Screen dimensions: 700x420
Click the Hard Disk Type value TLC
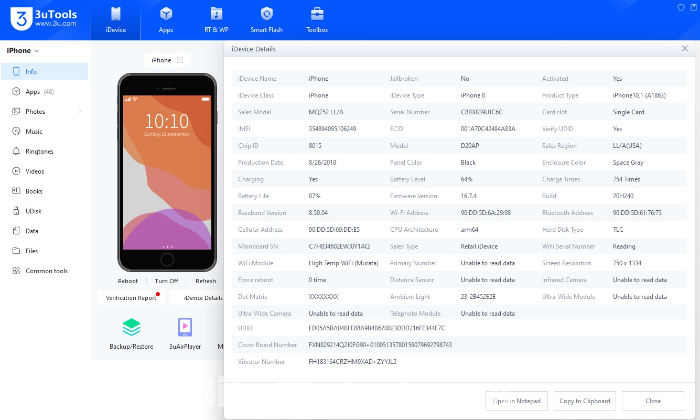[618, 229]
